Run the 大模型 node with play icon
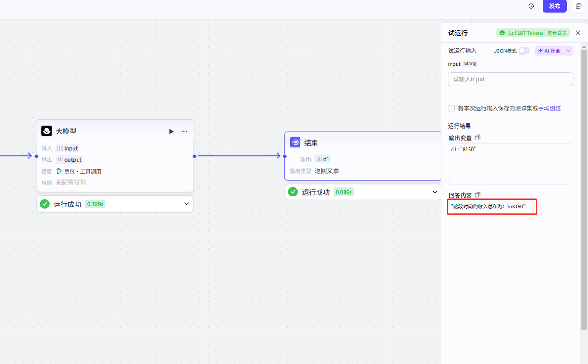The width and height of the screenshot is (588, 364). (x=171, y=131)
